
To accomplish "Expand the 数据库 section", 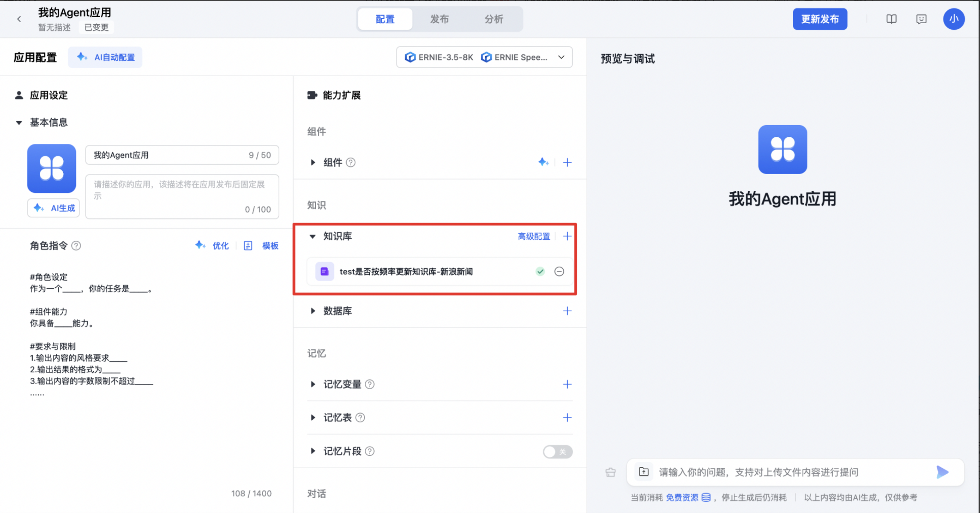I will pyautogui.click(x=313, y=311).
